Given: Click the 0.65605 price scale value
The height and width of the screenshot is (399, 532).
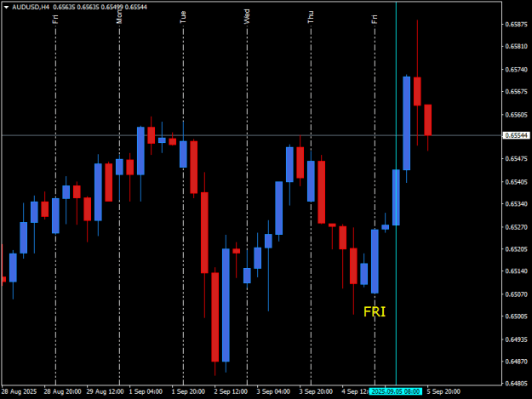Looking at the screenshot, I should (517, 115).
